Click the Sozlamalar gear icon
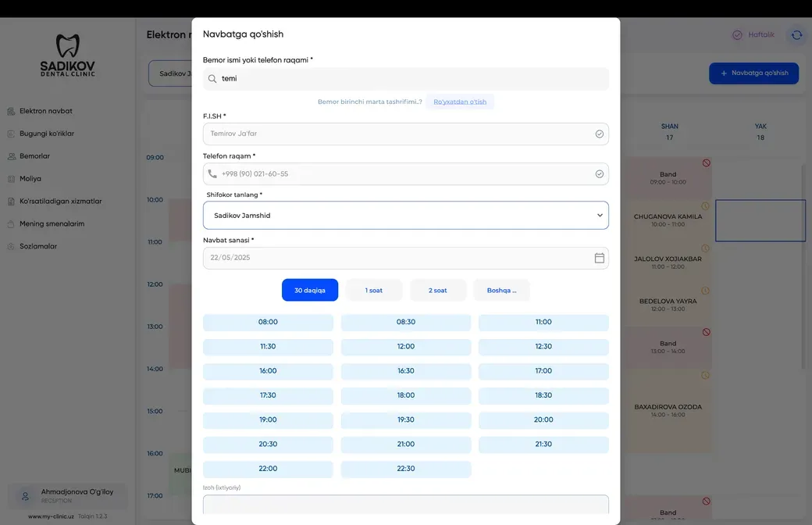Viewport: 812px width, 525px height. [11, 246]
